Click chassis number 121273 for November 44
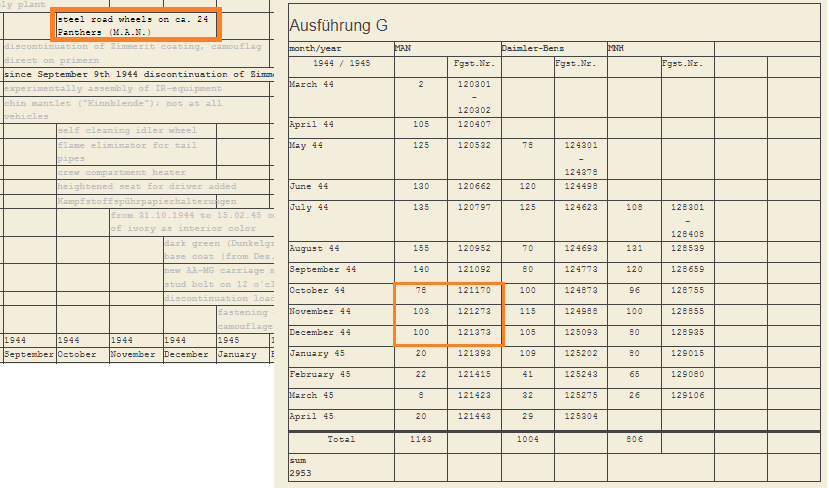Screen dimensions: 829x488 pyautogui.click(x=474, y=311)
